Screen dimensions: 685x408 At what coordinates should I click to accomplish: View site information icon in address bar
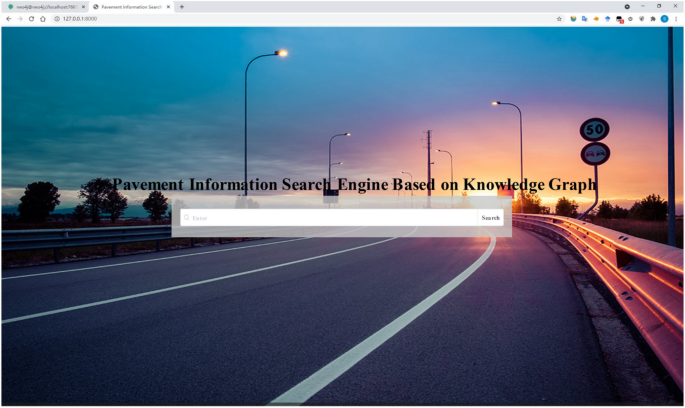(57, 18)
